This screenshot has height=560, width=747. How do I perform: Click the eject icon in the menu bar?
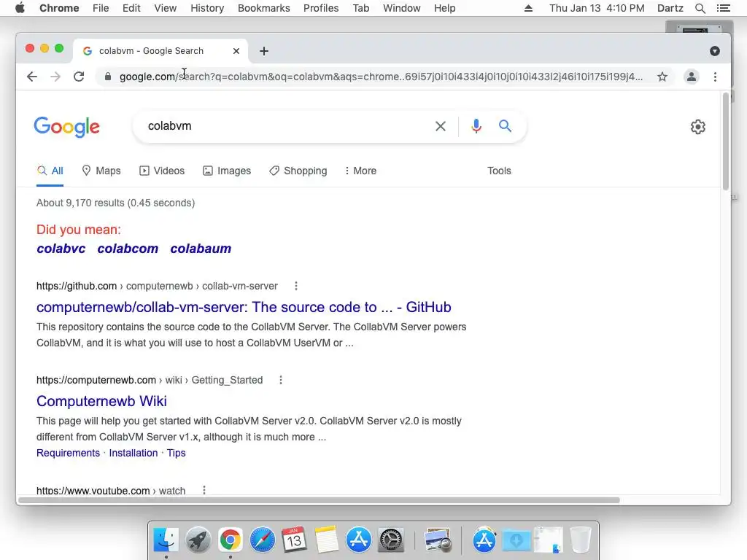point(528,8)
